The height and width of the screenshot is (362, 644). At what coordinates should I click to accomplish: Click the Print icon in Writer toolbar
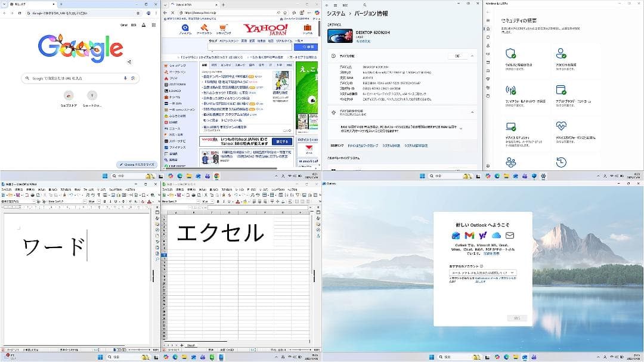click(32, 195)
